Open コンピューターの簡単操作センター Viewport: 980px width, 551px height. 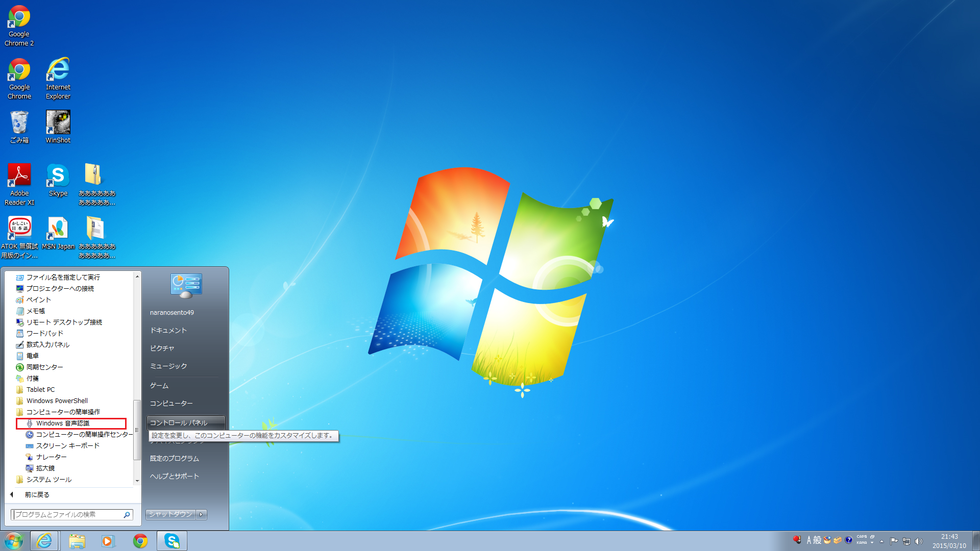pos(79,435)
